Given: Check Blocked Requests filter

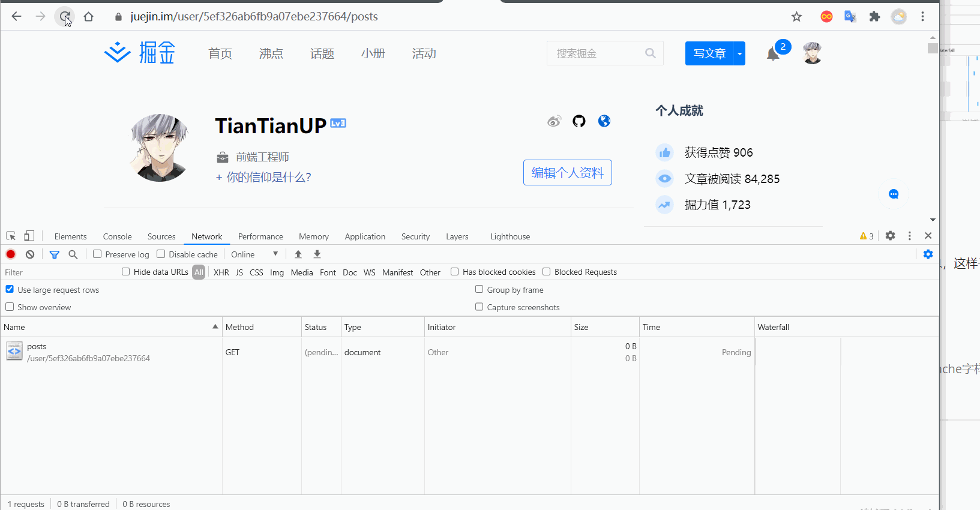Looking at the screenshot, I should pos(547,271).
